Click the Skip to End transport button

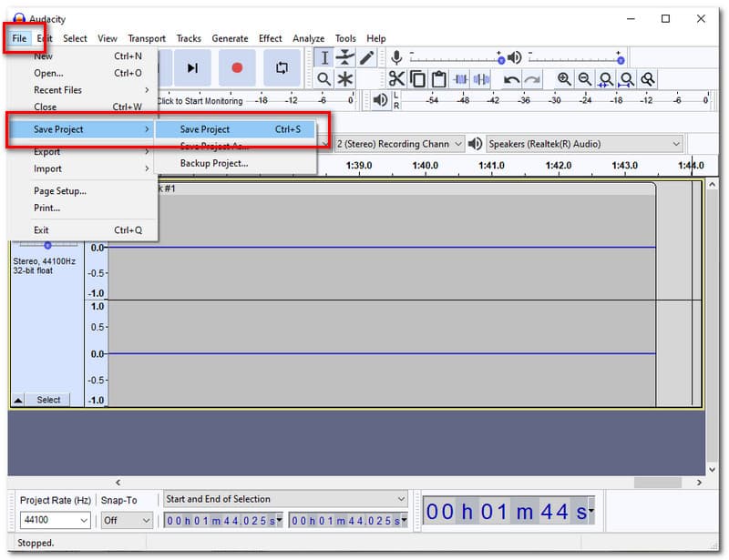[x=192, y=68]
